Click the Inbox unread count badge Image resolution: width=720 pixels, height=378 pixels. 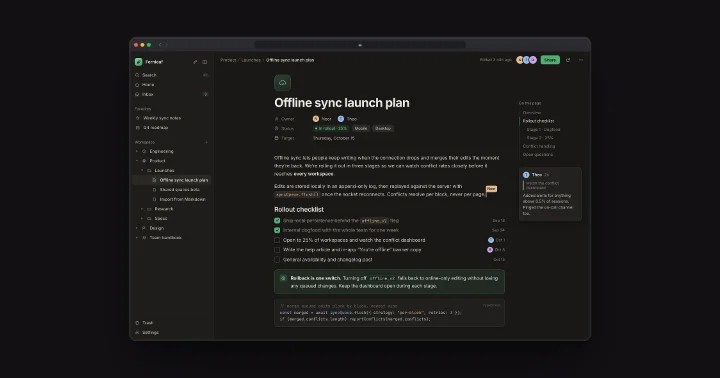coord(205,94)
